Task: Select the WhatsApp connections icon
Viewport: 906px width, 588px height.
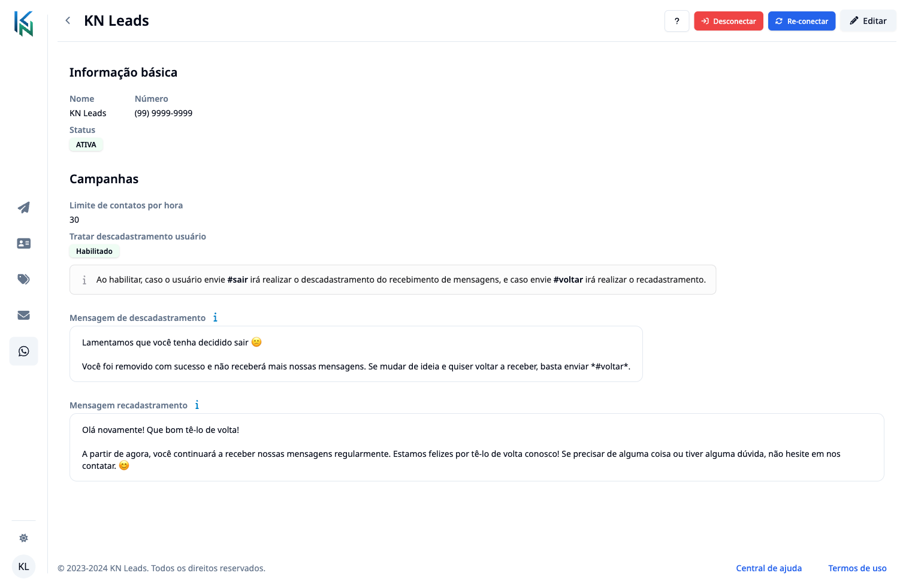Action: pyautogui.click(x=23, y=351)
